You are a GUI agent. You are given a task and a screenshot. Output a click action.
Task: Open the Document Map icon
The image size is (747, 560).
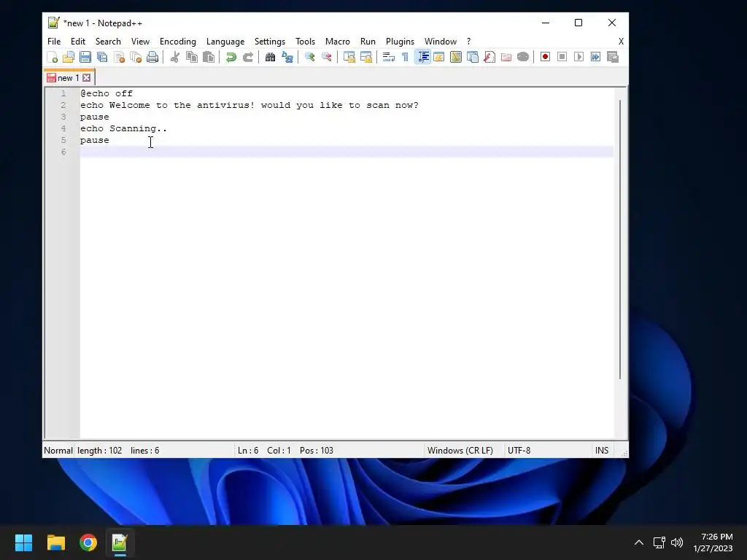[456, 57]
